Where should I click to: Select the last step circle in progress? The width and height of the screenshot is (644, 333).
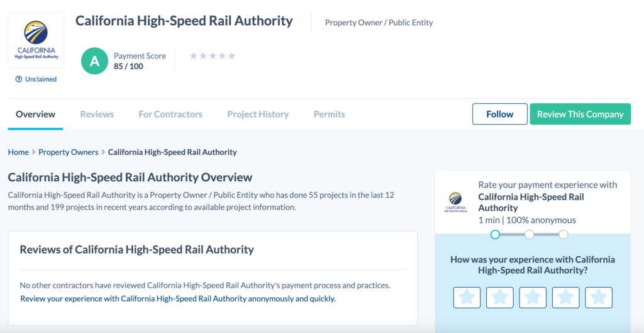563,234
